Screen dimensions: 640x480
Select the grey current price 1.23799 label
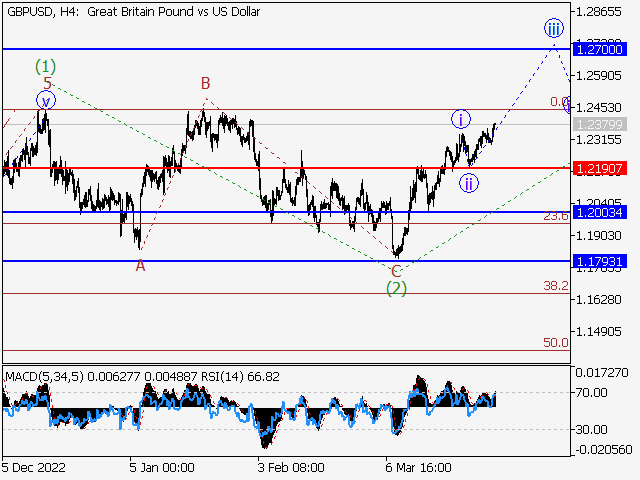(600, 124)
